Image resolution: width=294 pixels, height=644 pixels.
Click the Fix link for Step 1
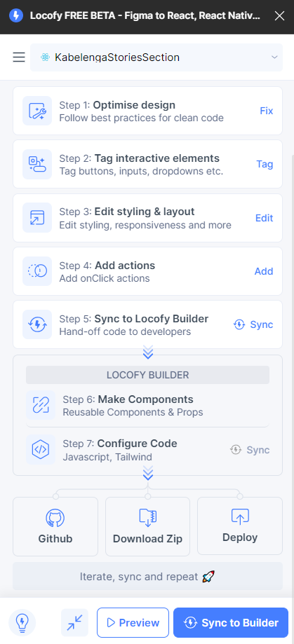[267, 111]
